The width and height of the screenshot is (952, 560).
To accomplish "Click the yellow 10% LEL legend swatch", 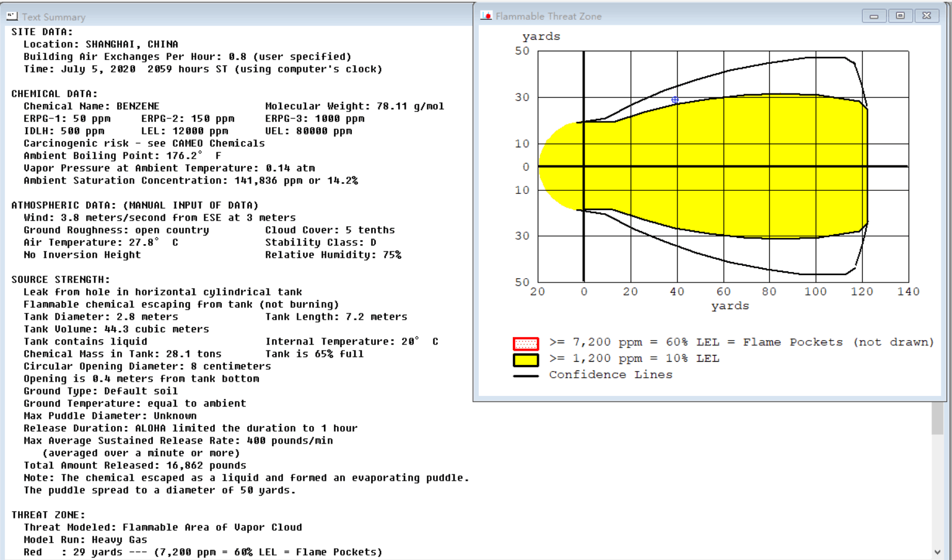I will pyautogui.click(x=526, y=360).
